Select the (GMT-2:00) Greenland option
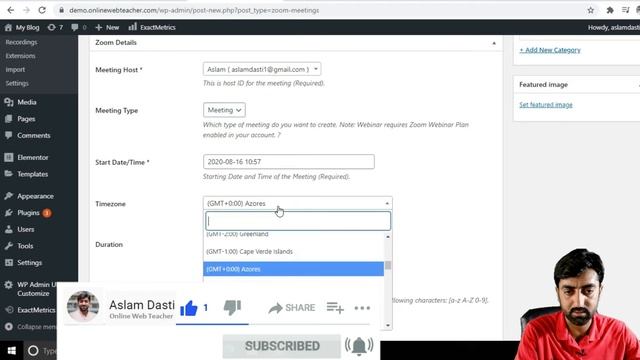 click(x=293, y=234)
